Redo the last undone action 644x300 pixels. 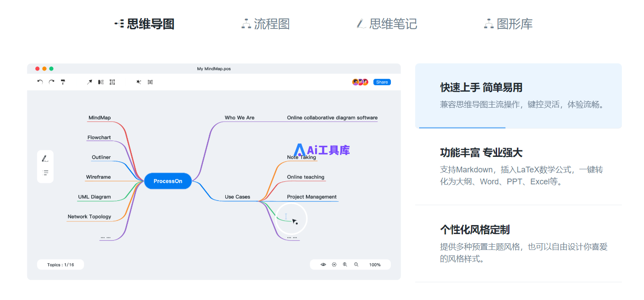click(x=51, y=82)
